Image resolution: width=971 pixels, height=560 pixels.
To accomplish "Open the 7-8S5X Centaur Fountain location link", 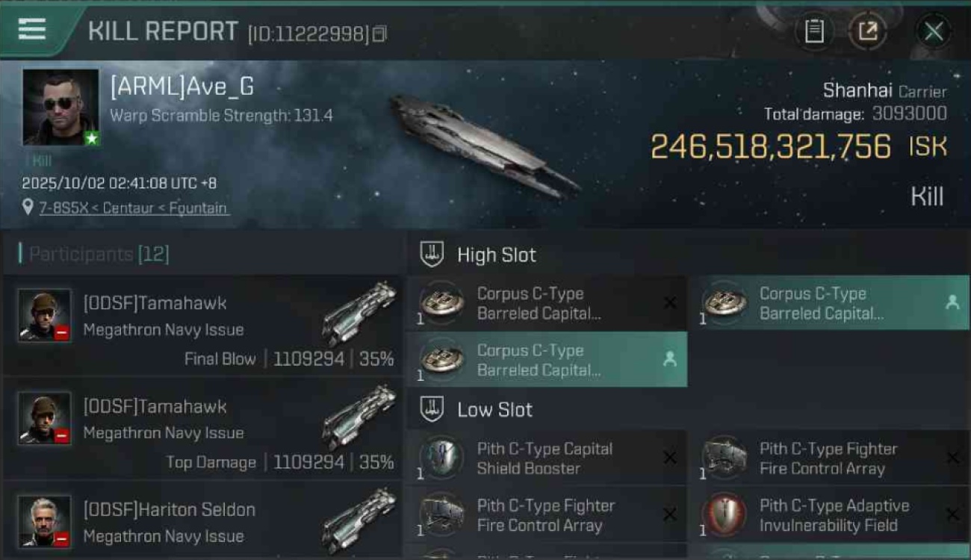I will coord(134,208).
